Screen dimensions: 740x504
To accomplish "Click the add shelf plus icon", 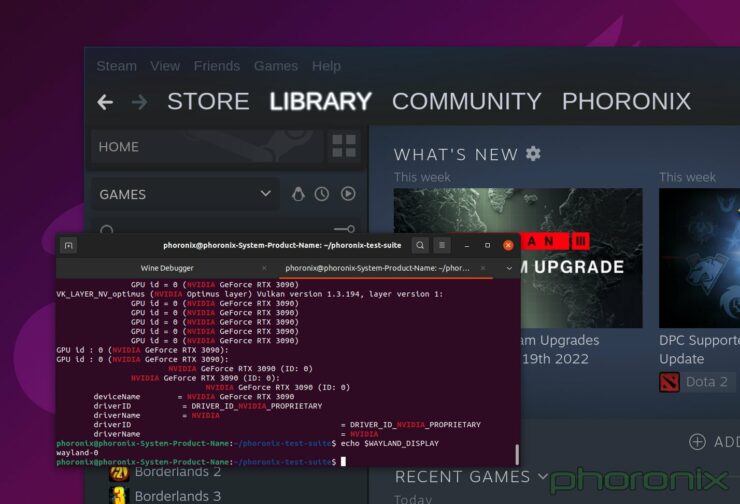I will pos(698,442).
